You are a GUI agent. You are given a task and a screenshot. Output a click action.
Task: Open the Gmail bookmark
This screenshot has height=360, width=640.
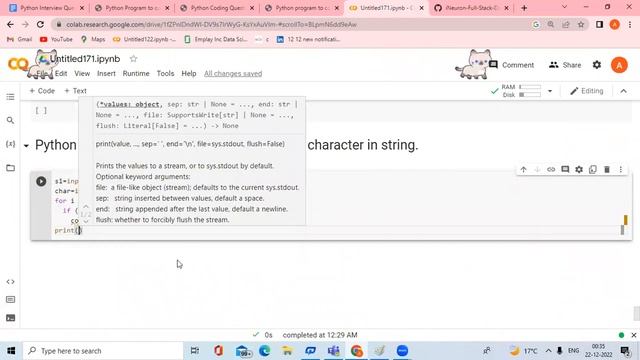20,39
